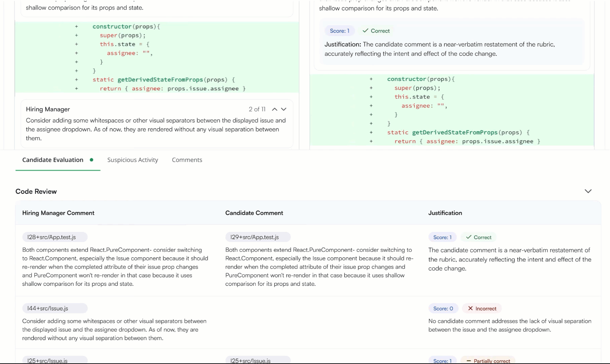
Task: Click the X icon next to Incorrect for Issue.js
Action: click(x=471, y=308)
